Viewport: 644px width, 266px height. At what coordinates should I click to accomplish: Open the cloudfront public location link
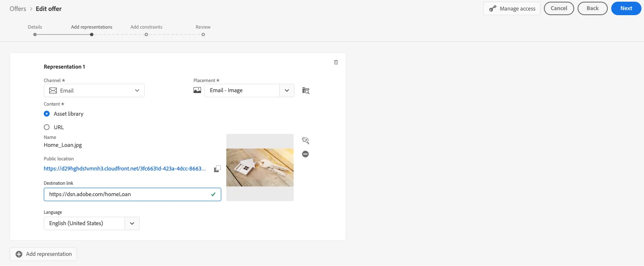point(125,169)
